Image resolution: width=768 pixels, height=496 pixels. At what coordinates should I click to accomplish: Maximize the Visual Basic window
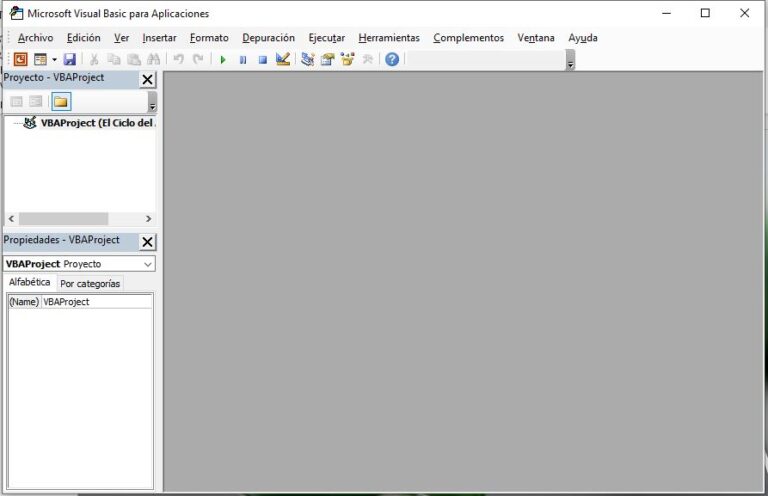pos(705,13)
